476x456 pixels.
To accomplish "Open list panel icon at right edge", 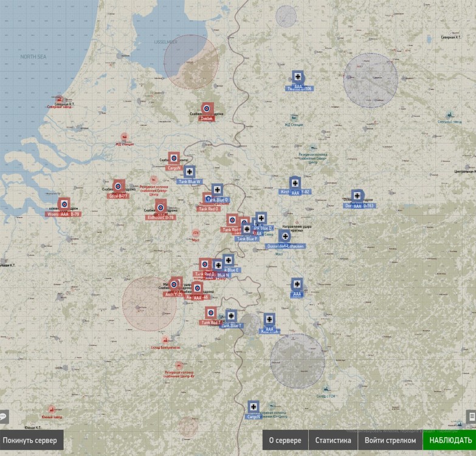I will tap(472, 416).
